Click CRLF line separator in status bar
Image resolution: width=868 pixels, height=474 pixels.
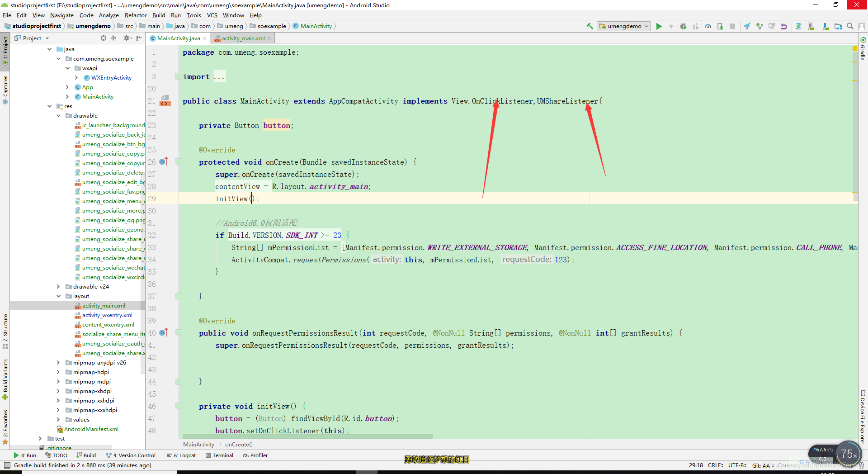(715, 465)
